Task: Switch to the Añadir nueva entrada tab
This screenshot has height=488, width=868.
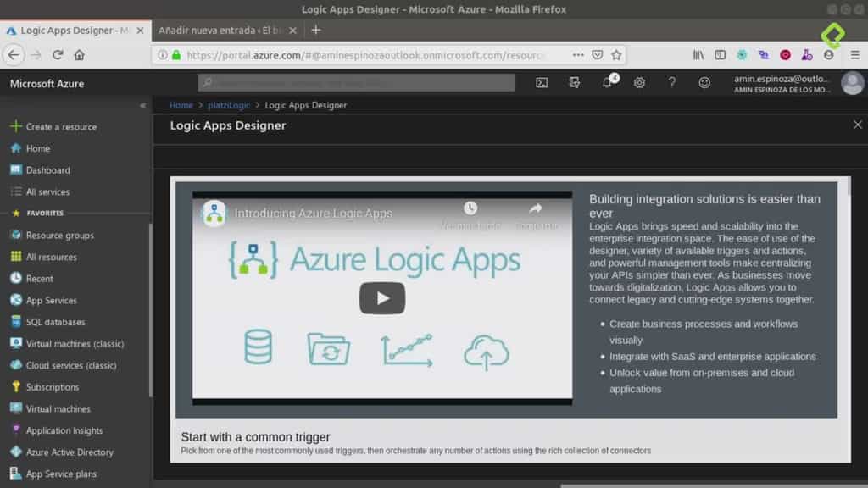Action: [221, 30]
